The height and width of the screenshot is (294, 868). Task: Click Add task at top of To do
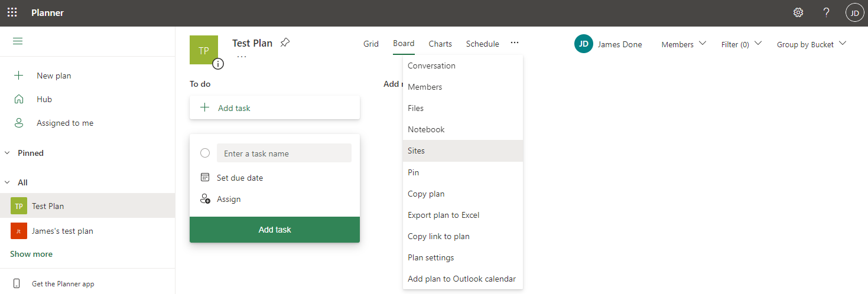click(275, 107)
